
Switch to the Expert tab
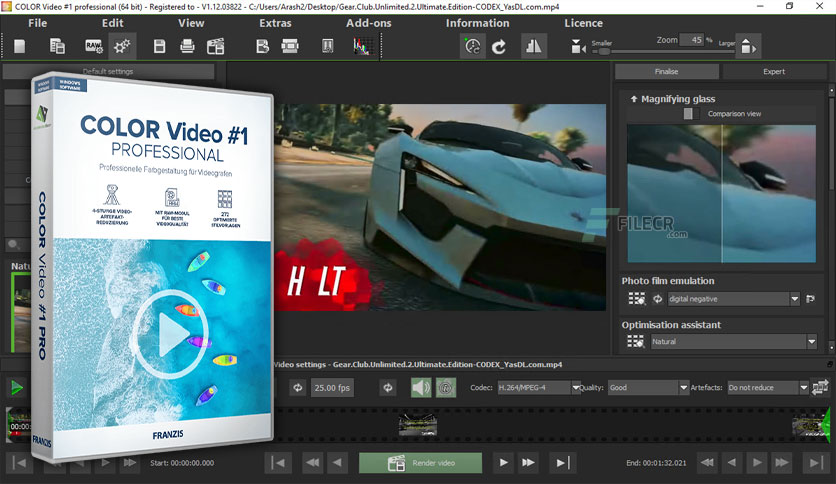point(774,71)
